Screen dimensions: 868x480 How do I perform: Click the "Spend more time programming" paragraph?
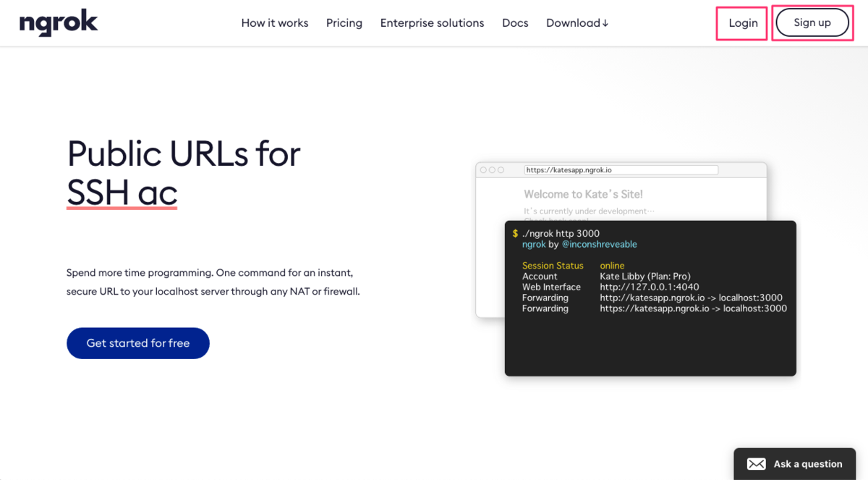213,282
